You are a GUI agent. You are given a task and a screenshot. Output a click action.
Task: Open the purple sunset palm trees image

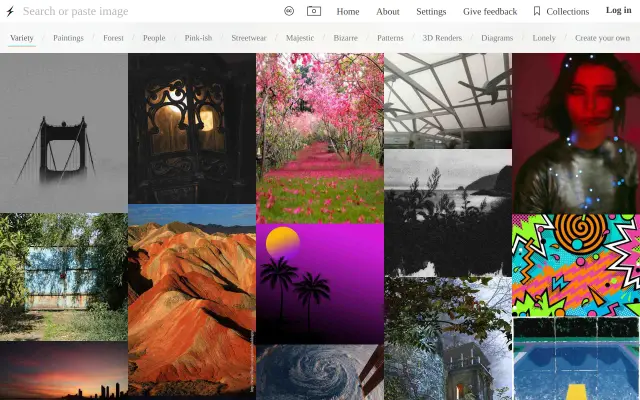point(320,284)
